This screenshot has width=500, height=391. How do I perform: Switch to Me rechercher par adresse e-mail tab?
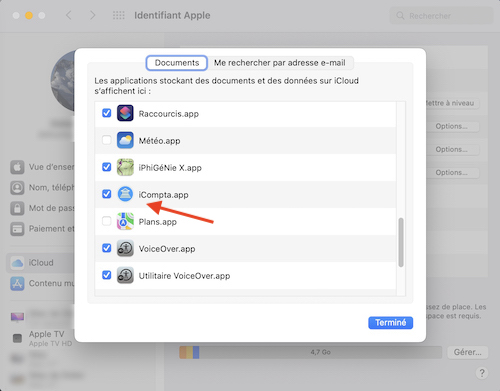point(280,63)
